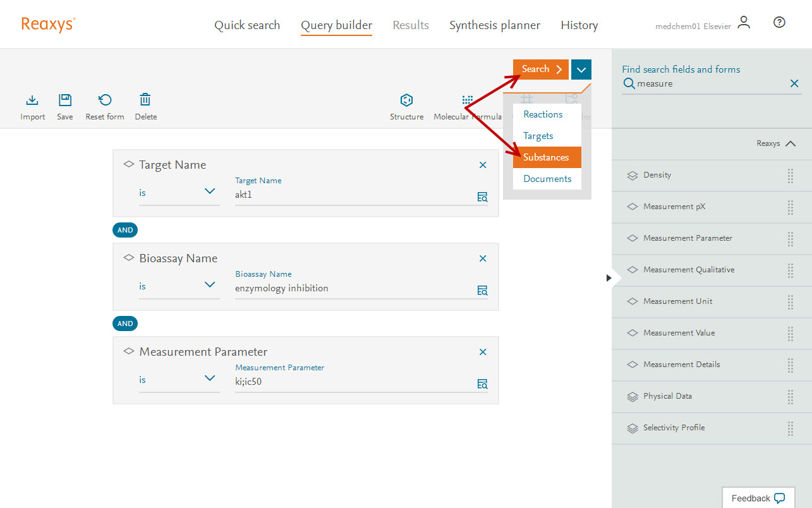Collapse the Reaxys fields section

tap(790, 144)
